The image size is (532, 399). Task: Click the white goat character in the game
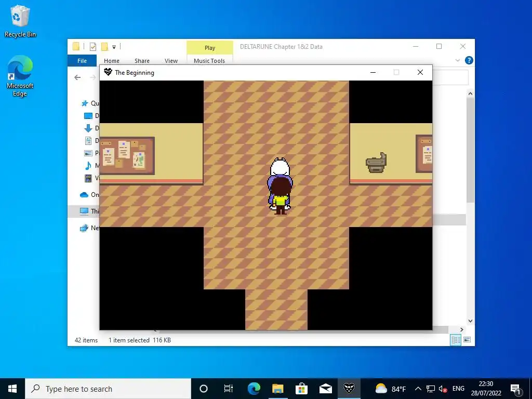click(x=280, y=167)
